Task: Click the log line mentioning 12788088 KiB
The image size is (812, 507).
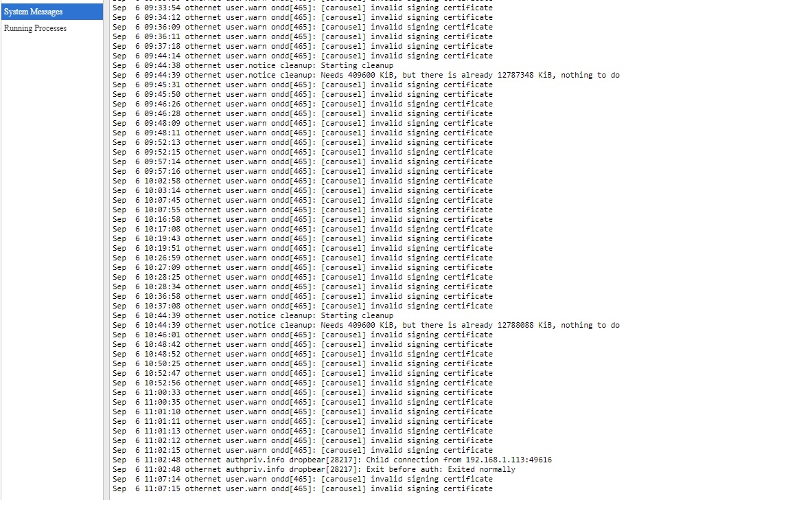Action: (366, 326)
